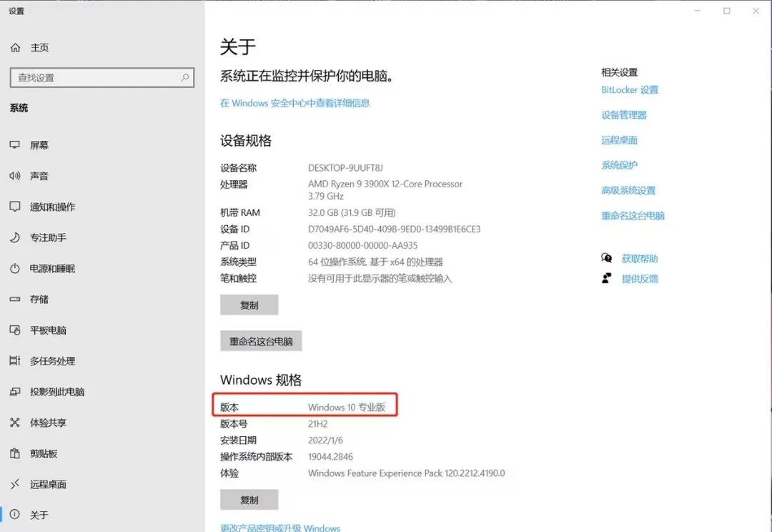Click 复制 button under 设备规格

249,305
